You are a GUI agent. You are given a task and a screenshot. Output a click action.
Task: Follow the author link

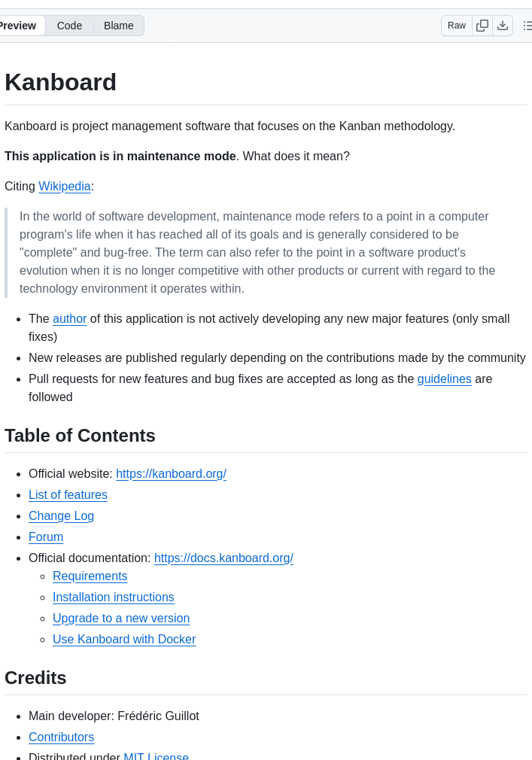(69, 319)
